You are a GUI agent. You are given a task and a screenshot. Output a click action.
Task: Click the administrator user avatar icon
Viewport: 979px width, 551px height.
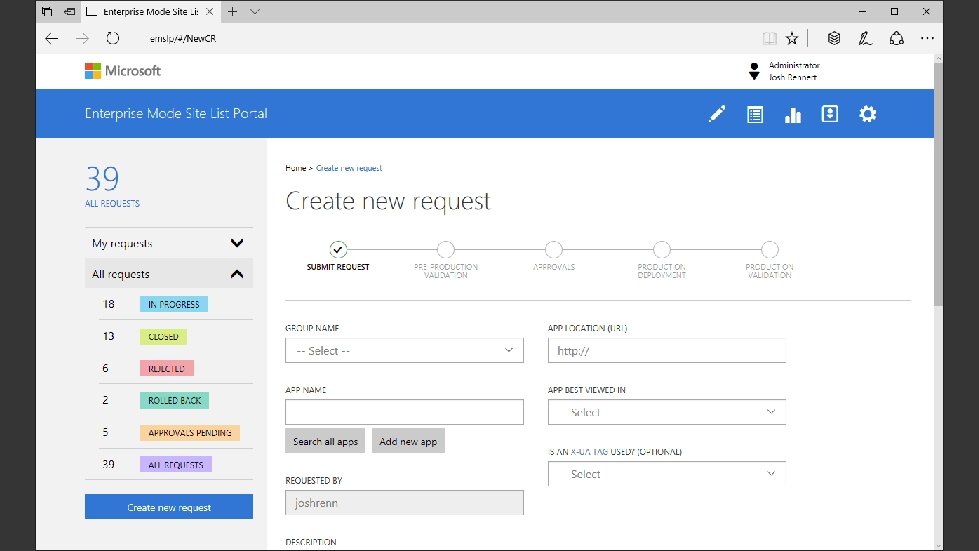point(754,71)
